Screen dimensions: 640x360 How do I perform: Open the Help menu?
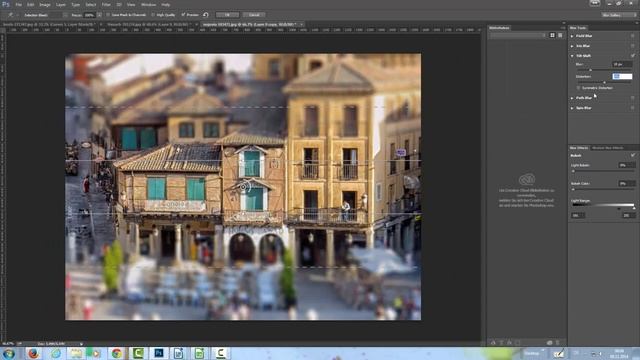coord(165,4)
